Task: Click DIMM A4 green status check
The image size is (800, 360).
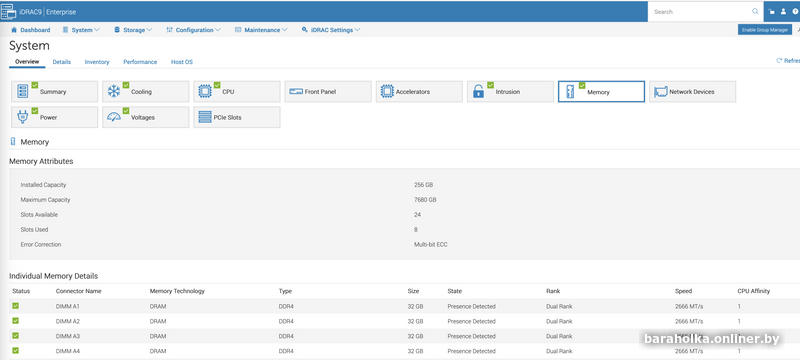Action: 16,350
